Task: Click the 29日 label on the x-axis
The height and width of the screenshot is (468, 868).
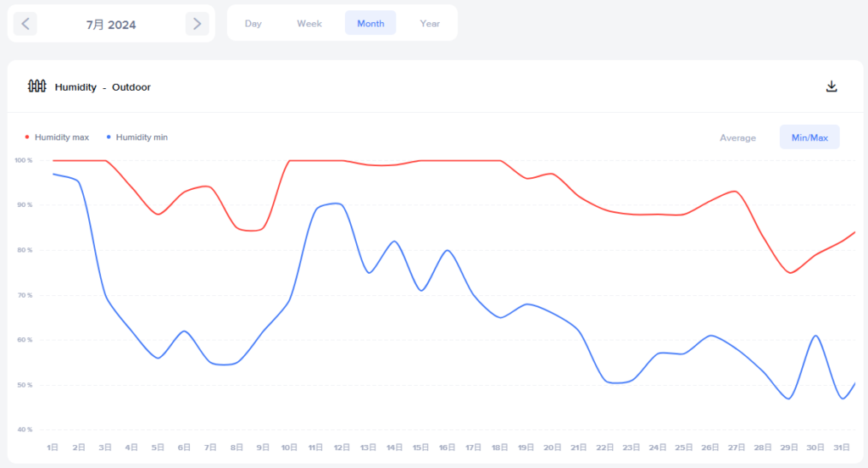Action: (789, 447)
